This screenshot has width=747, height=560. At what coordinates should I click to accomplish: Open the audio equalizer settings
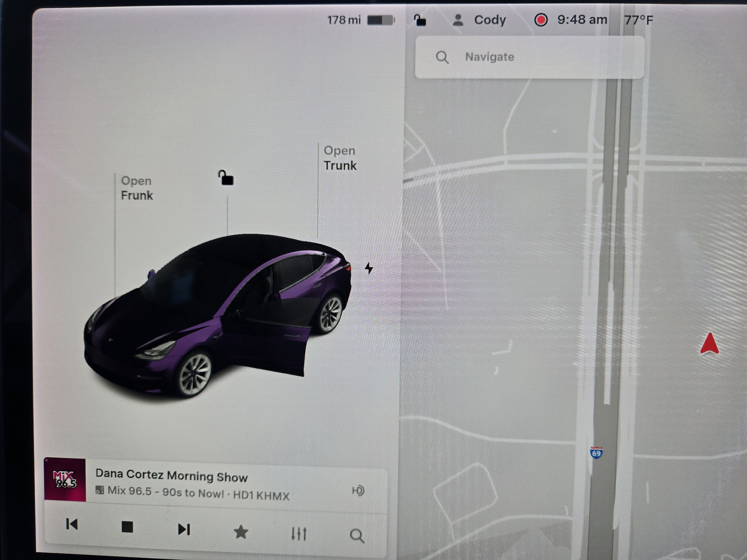(299, 534)
